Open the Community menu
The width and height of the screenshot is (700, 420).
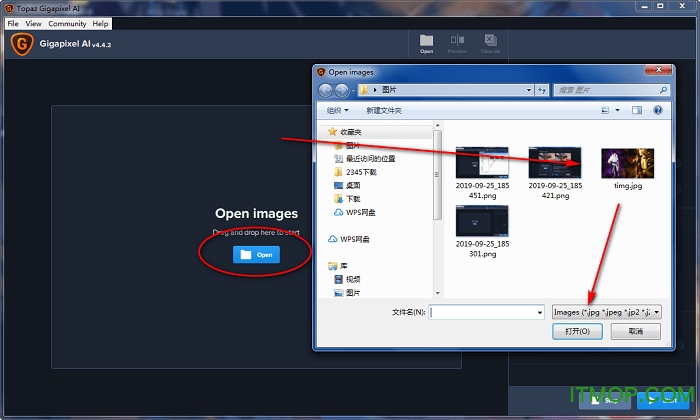[67, 24]
